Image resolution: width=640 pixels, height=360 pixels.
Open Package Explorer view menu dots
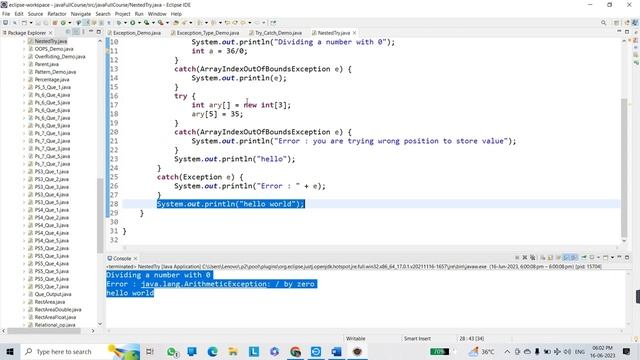click(x=83, y=32)
